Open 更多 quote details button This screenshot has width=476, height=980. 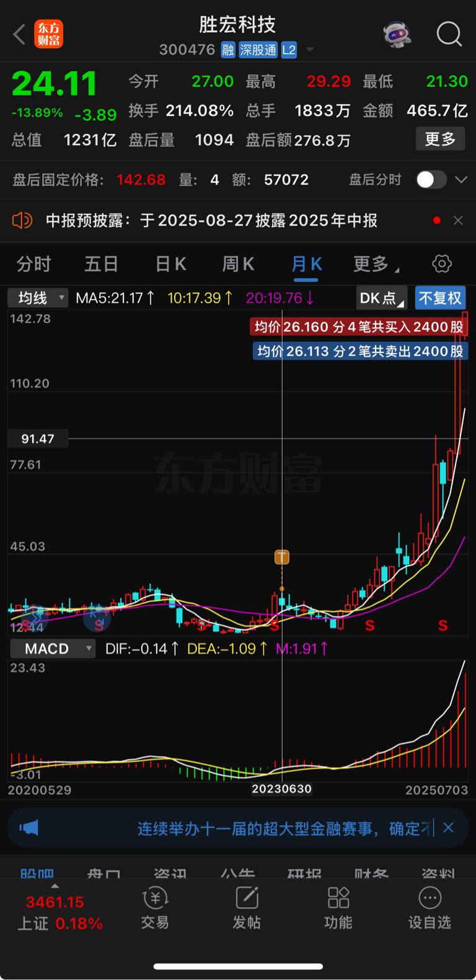[440, 139]
